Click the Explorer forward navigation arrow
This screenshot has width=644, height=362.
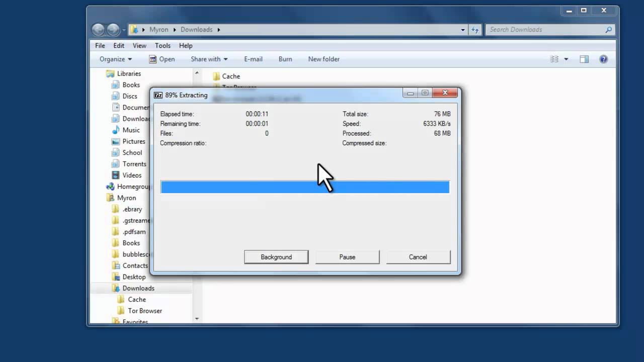point(113,30)
